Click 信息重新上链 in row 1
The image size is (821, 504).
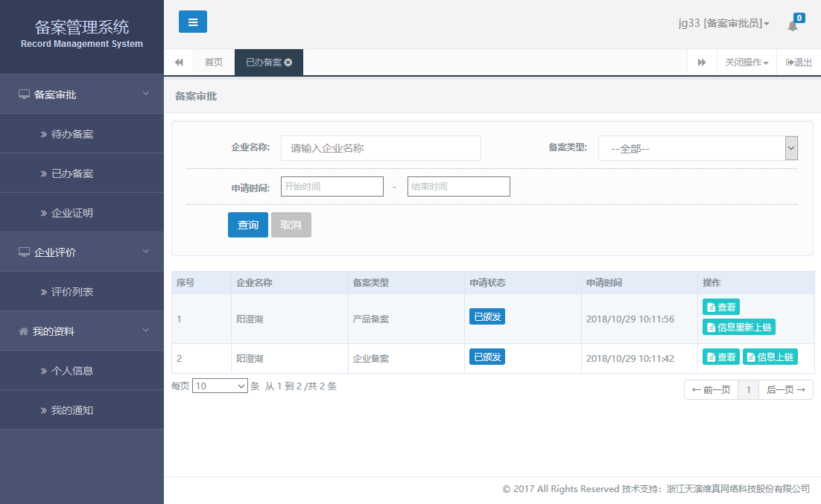(x=738, y=327)
